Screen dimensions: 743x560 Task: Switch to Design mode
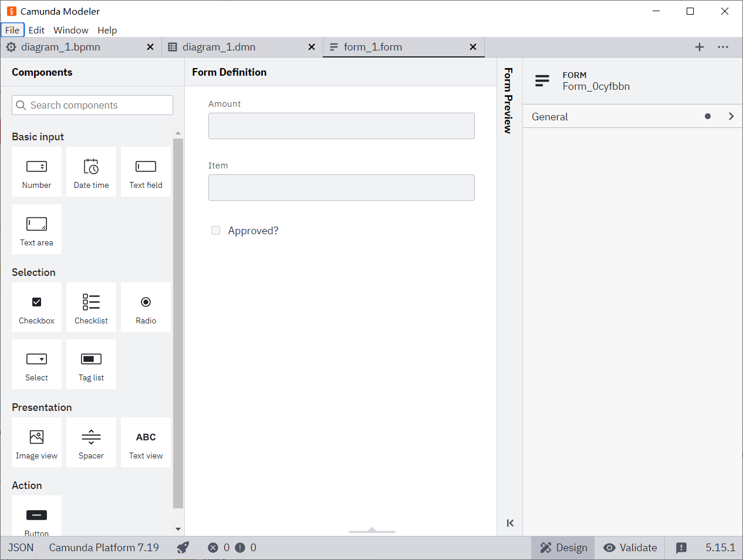tap(563, 548)
